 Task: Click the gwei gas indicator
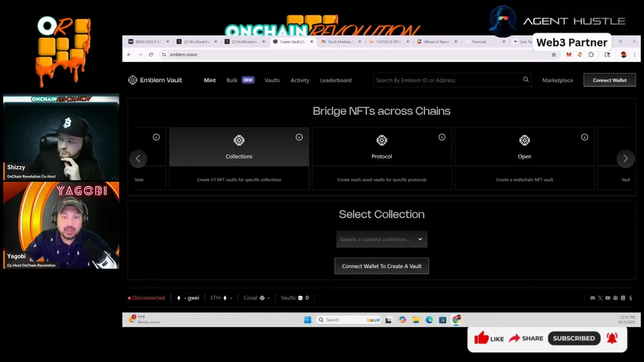(188, 298)
